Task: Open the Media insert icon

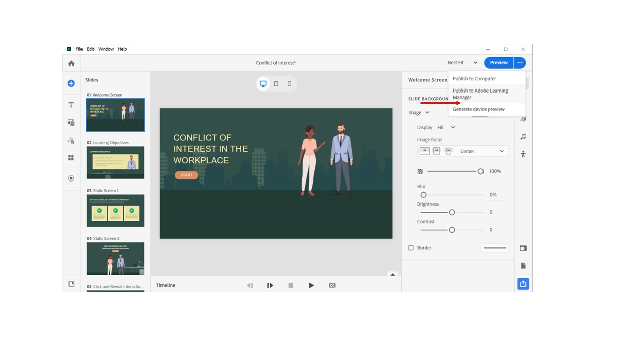Action: [x=71, y=122]
